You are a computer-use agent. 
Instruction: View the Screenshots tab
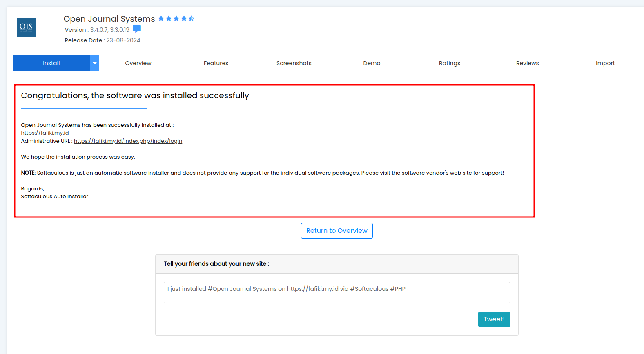pos(294,63)
